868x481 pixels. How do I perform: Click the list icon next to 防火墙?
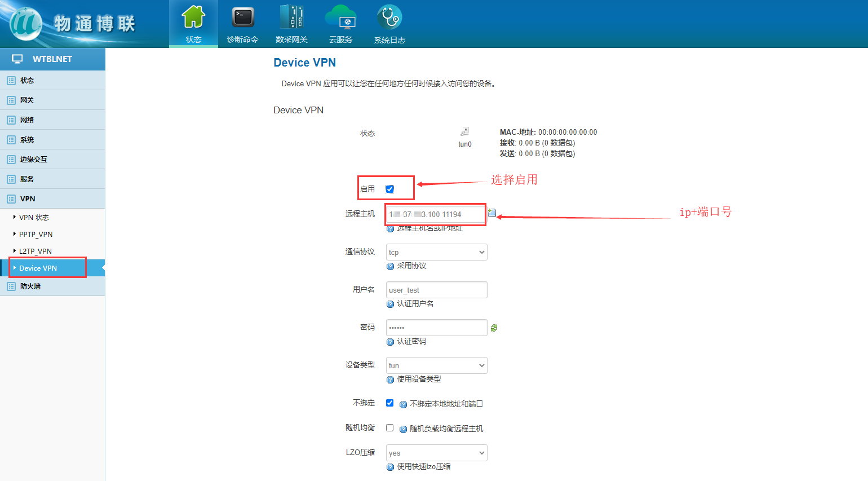(11, 286)
